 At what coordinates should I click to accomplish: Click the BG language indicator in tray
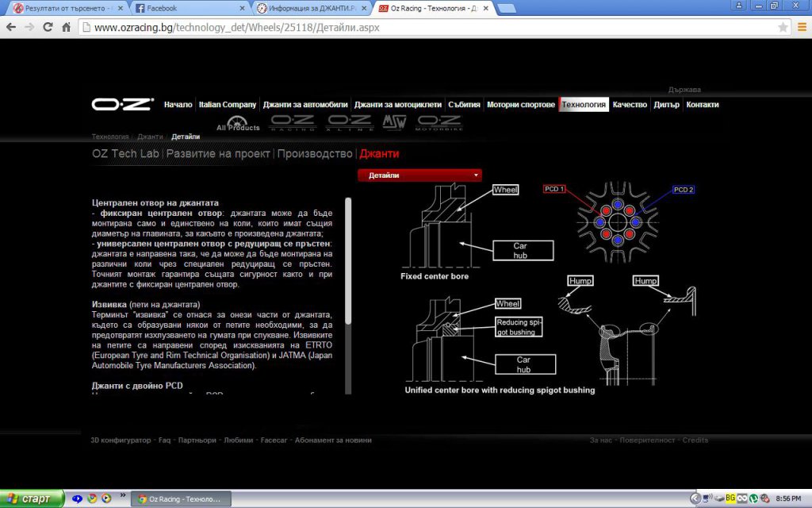pyautogui.click(x=730, y=498)
